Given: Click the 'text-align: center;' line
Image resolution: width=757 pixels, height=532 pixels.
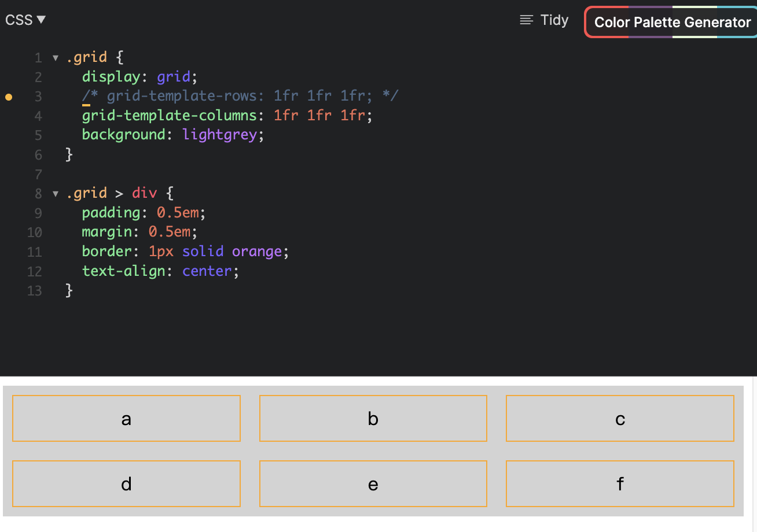Looking at the screenshot, I should click(x=161, y=271).
